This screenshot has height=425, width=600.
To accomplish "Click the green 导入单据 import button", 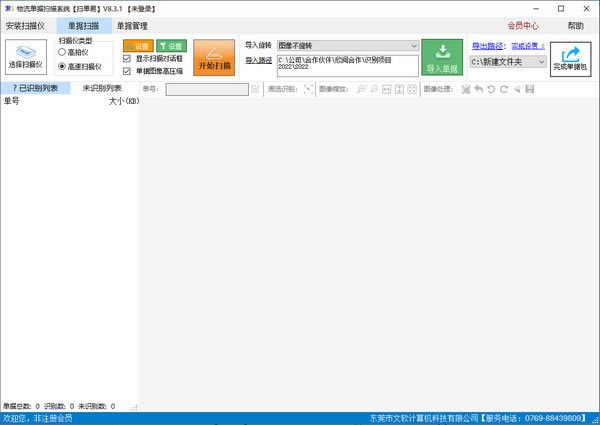I will click(441, 58).
